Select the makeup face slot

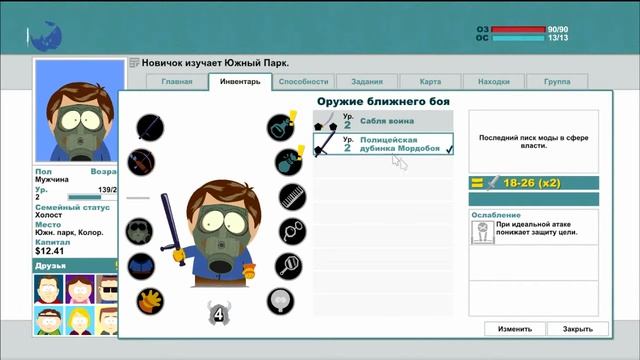(x=280, y=301)
